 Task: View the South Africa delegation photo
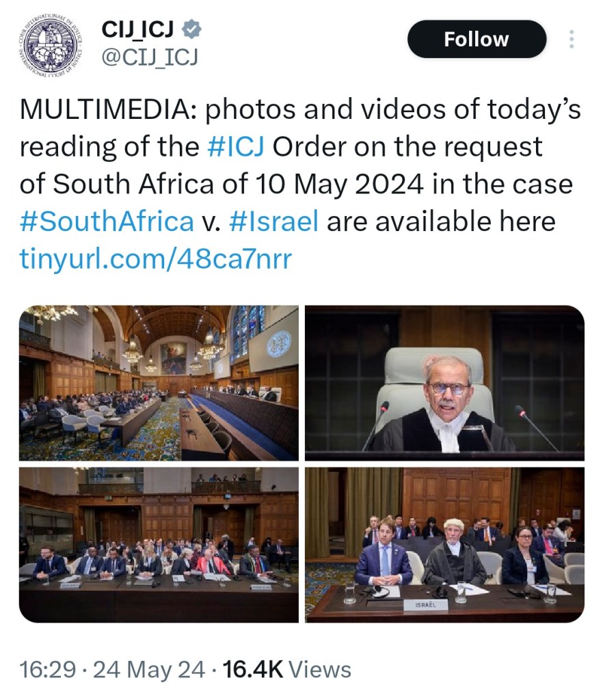[x=159, y=545]
